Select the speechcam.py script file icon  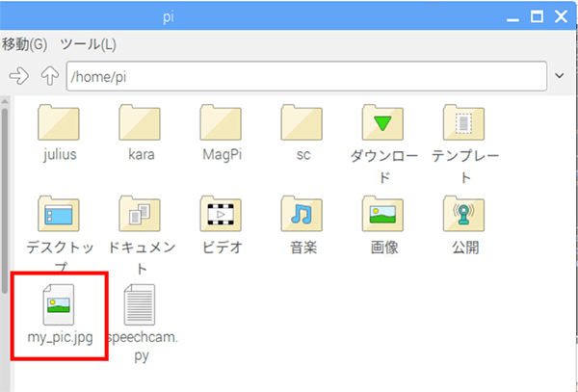click(140, 304)
